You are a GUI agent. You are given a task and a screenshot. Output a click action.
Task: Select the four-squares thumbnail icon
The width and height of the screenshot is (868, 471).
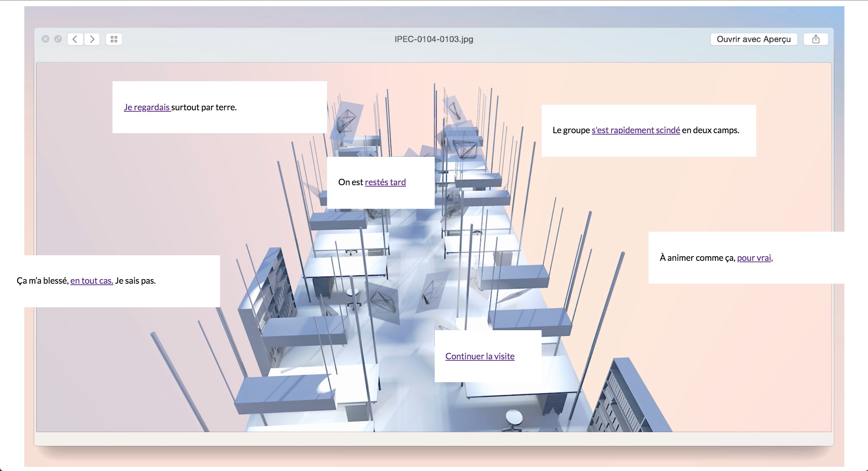click(114, 39)
